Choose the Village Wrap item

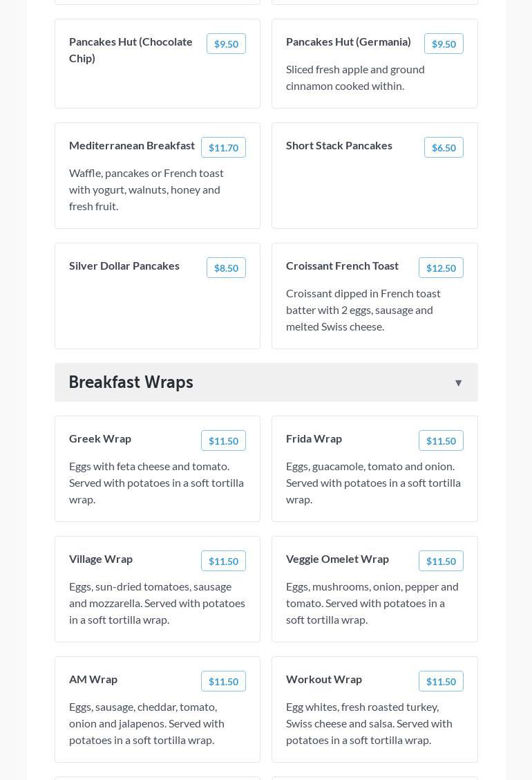tap(101, 559)
